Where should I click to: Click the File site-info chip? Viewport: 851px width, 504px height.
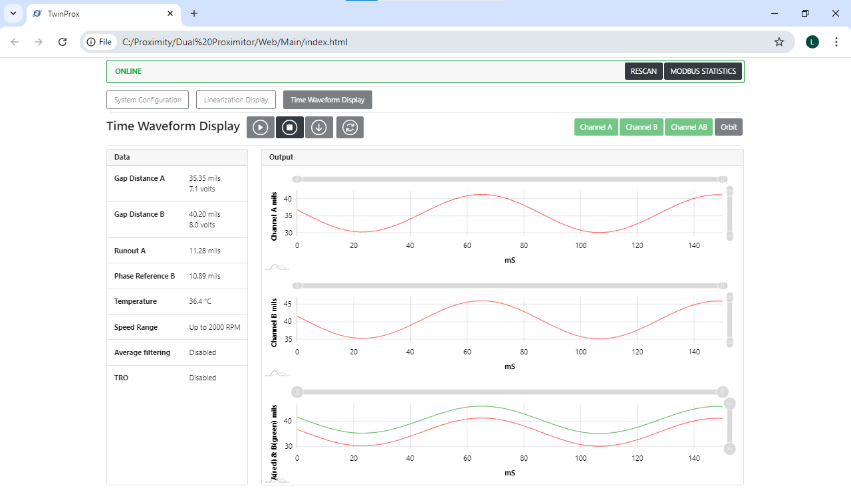[x=100, y=42]
